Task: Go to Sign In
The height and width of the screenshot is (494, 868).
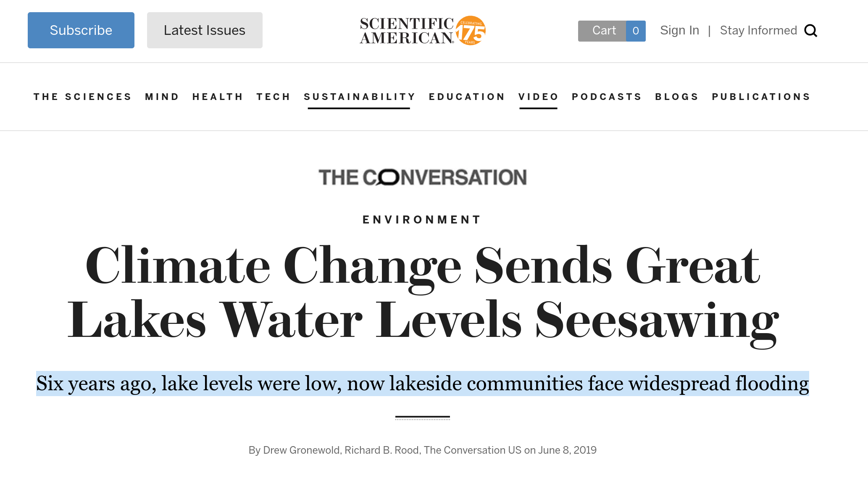Action: [x=679, y=31]
